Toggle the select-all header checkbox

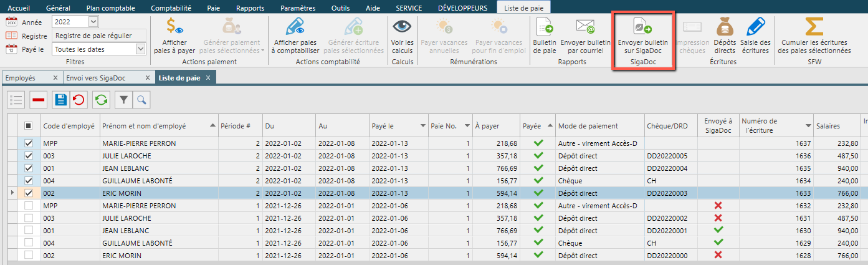click(29, 125)
